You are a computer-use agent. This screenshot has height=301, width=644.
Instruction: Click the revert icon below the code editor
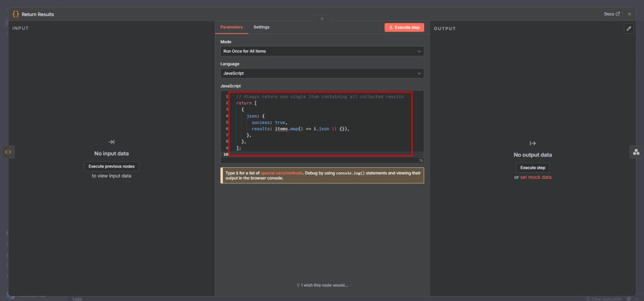tap(421, 160)
